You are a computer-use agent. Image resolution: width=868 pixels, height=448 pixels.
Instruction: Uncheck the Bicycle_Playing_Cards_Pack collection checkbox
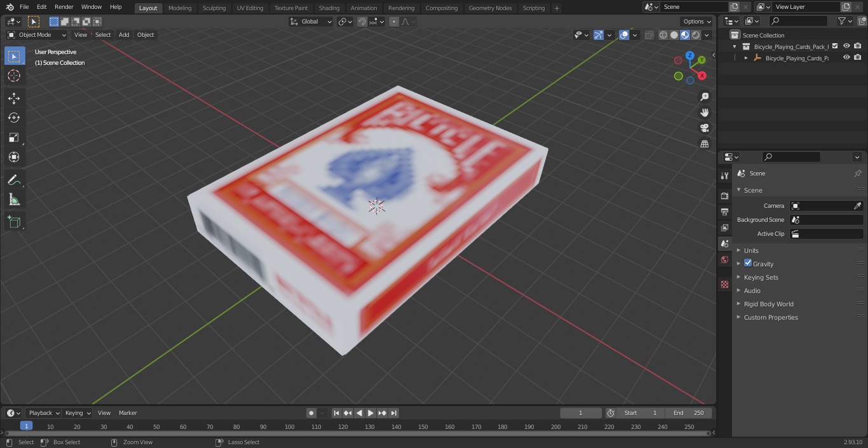[x=835, y=46]
